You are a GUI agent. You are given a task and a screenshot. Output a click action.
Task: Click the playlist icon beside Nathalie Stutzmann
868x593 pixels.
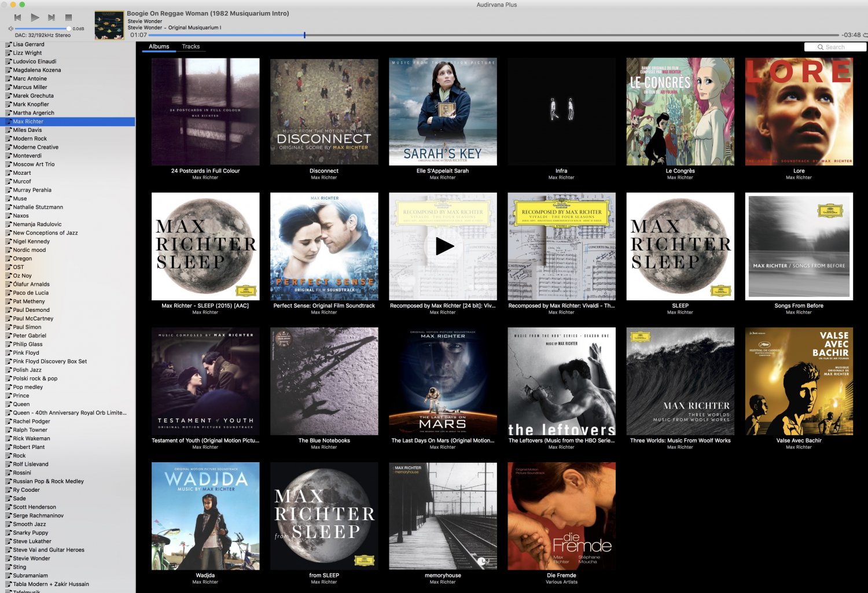[x=8, y=207]
